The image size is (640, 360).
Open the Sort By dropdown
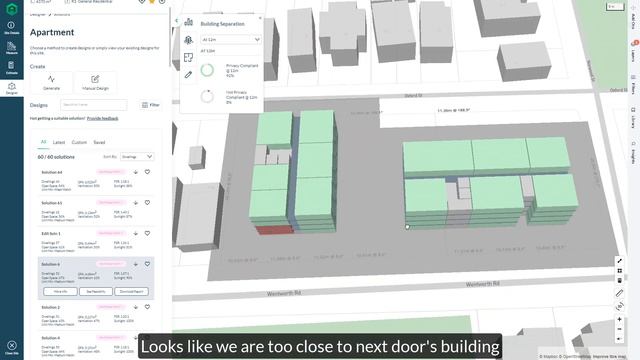[137, 157]
